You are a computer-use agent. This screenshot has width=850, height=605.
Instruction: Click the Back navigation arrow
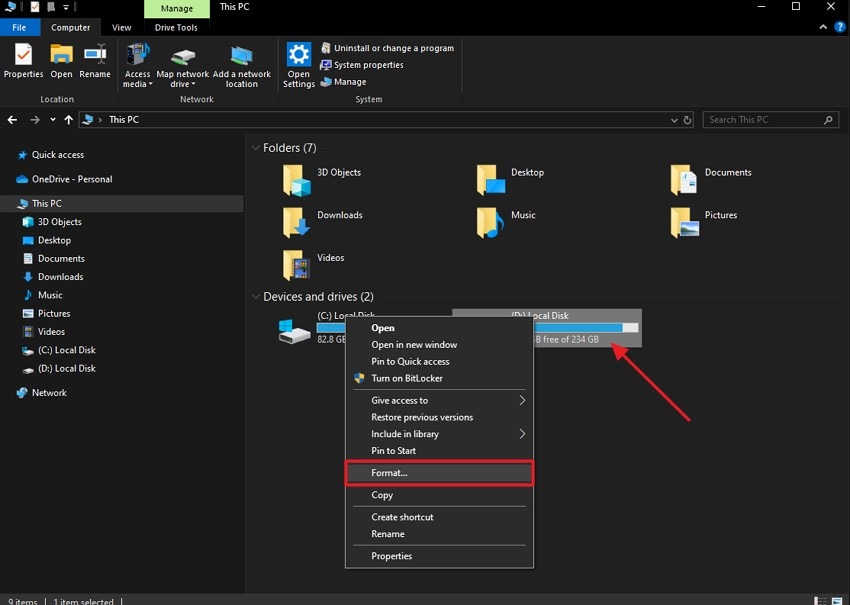pyautogui.click(x=12, y=119)
